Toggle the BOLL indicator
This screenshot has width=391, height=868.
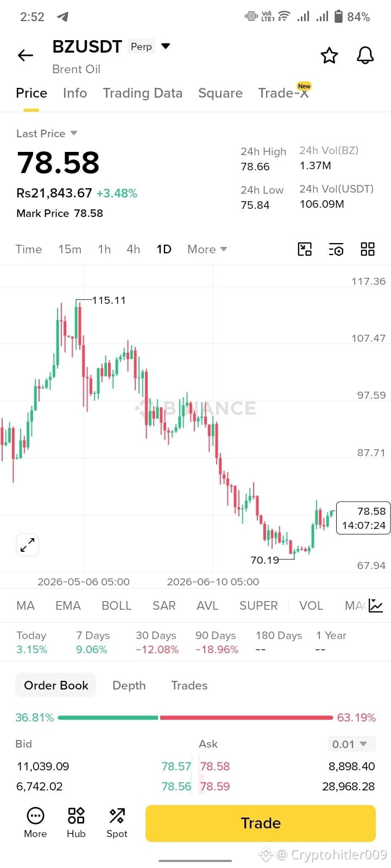(117, 605)
